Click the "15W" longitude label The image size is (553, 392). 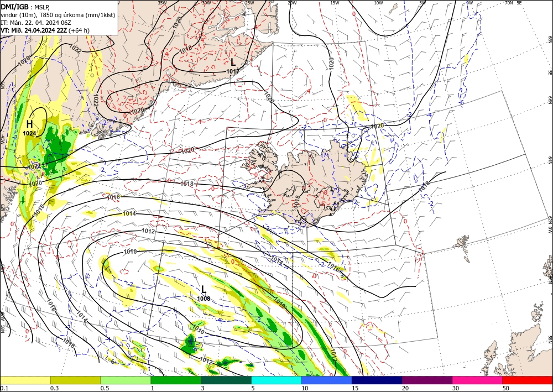[335, 3]
